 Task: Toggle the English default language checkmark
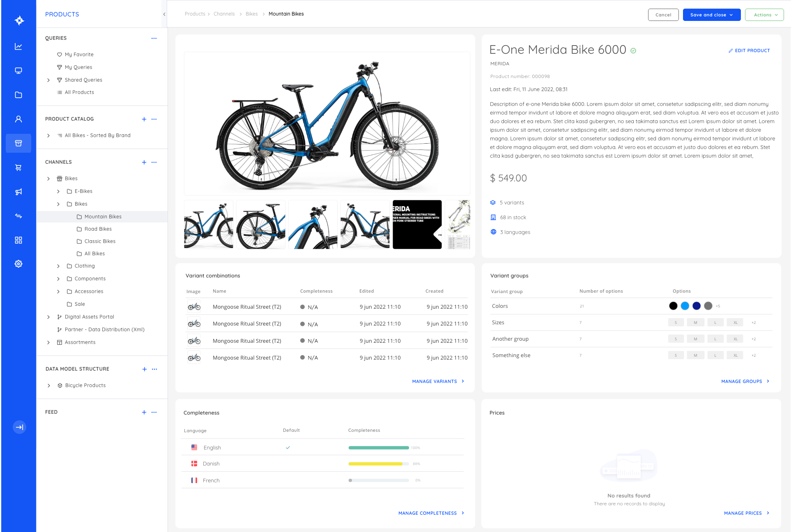[288, 447]
